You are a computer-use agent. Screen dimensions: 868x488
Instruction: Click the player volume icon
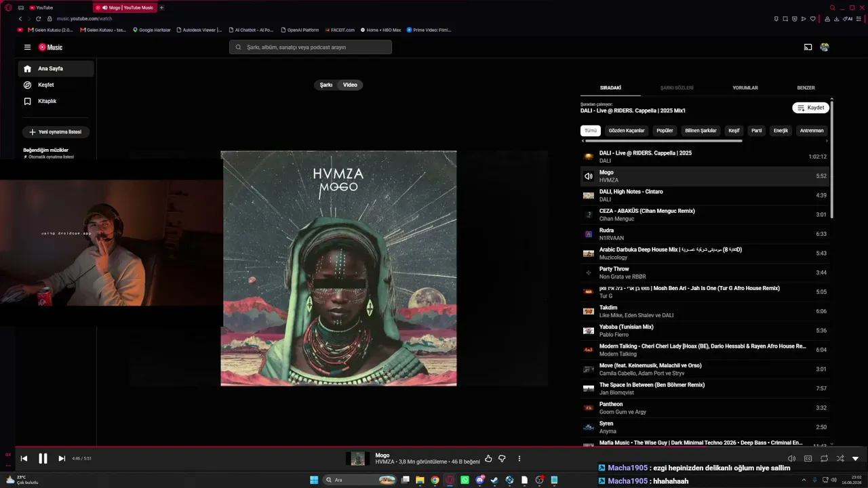point(791,459)
